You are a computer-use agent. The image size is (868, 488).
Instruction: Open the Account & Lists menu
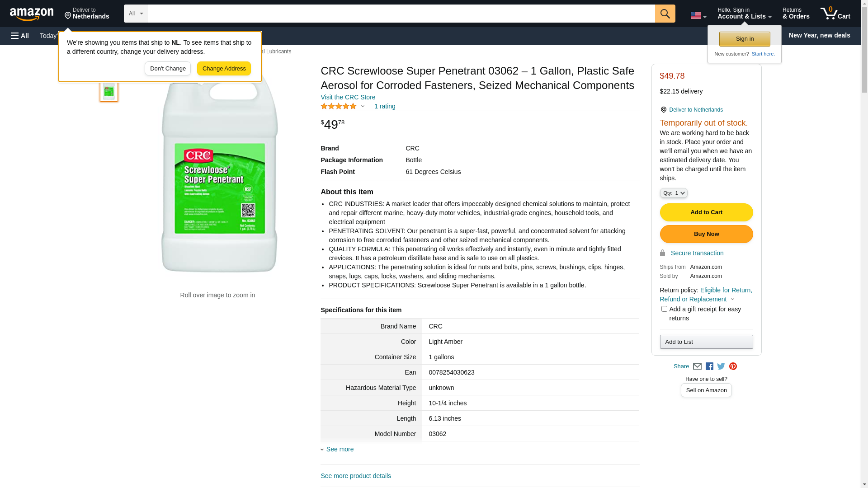744,14
